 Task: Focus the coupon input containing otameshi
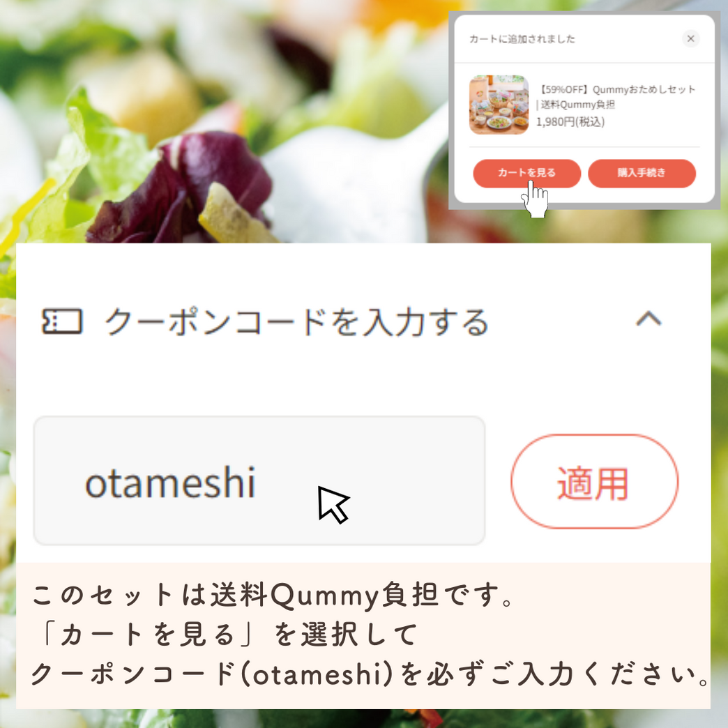(x=259, y=480)
